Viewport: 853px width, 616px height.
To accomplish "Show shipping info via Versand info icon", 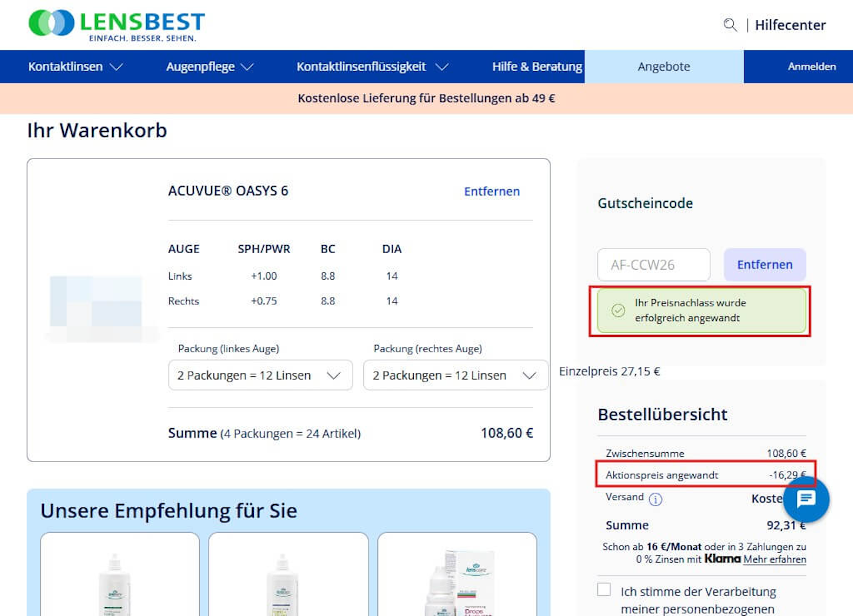I will pyautogui.click(x=655, y=499).
